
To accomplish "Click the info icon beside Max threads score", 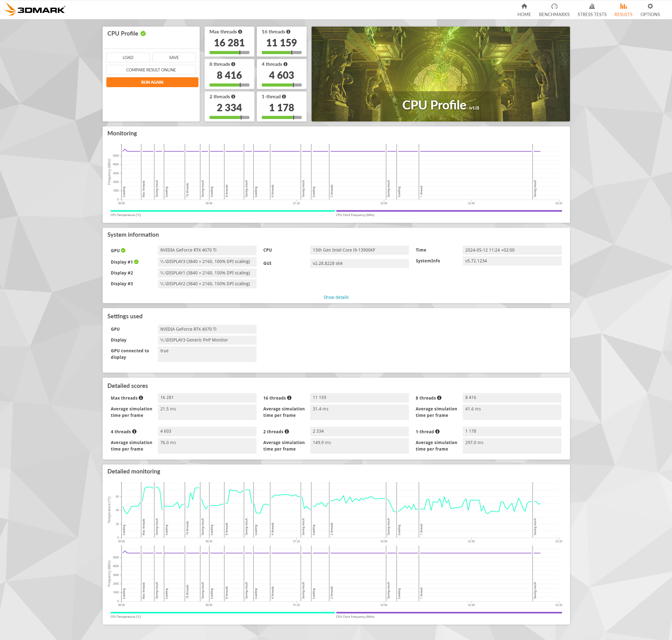I will (x=240, y=32).
